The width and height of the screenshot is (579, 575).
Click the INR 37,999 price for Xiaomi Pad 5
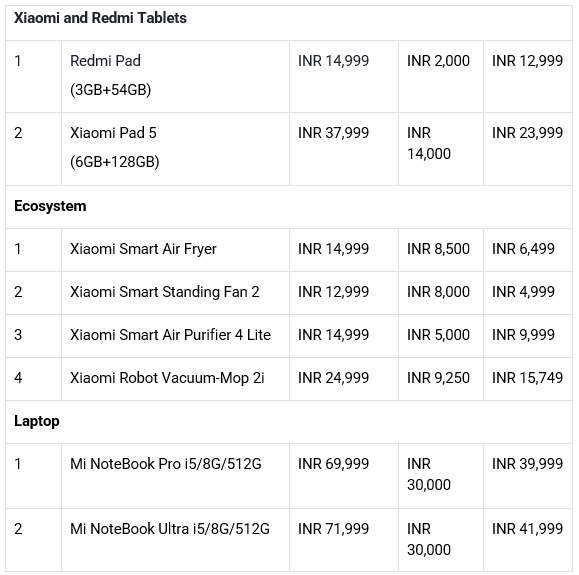point(333,133)
